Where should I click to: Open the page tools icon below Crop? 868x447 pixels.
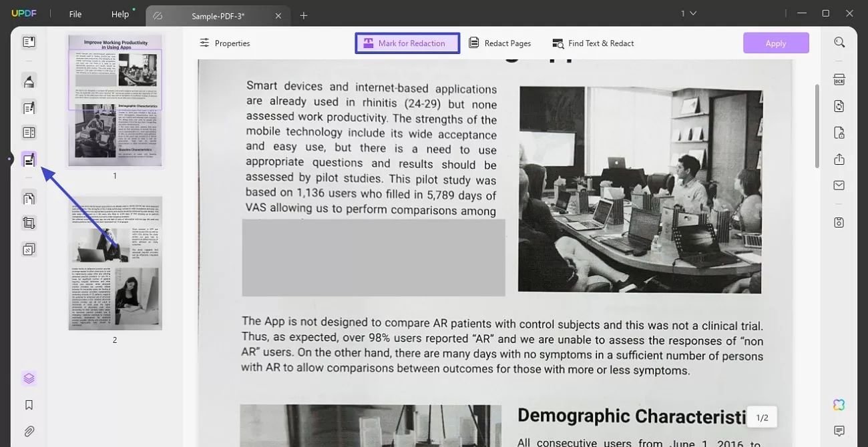coord(29,250)
